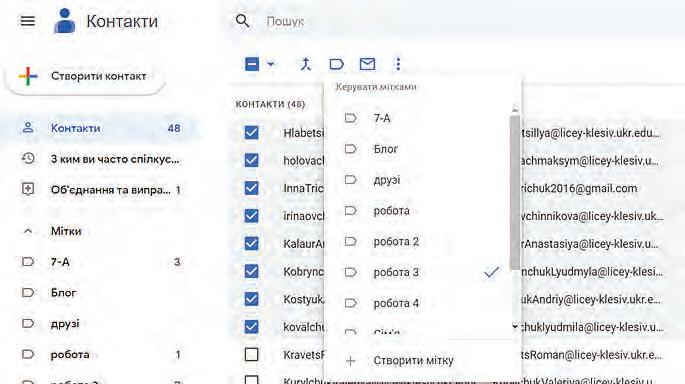Click the label icon beside dropdown Блог

pyautogui.click(x=350, y=149)
